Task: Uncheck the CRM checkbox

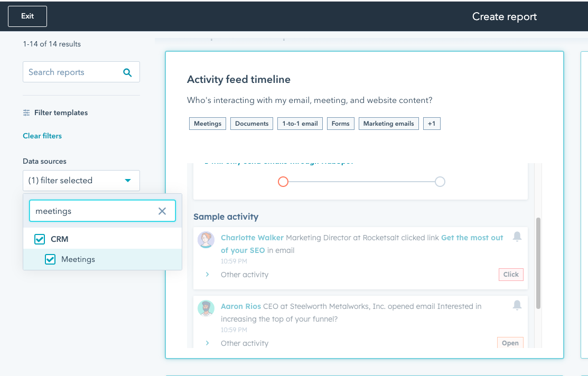Action: click(39, 239)
